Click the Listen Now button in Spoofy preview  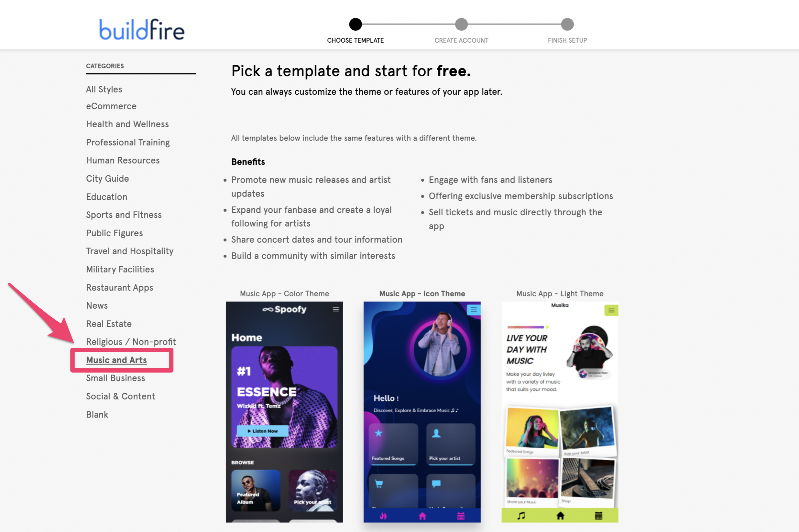262,431
